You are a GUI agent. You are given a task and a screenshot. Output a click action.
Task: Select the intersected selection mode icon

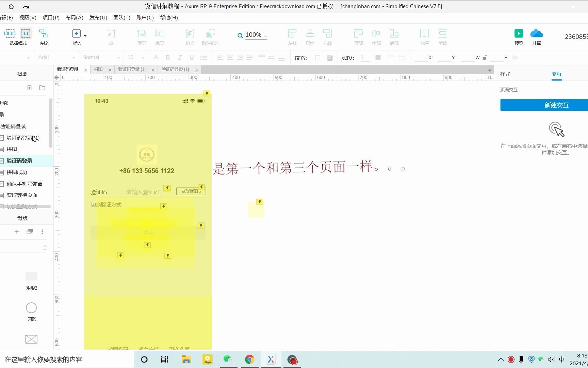click(x=10, y=33)
